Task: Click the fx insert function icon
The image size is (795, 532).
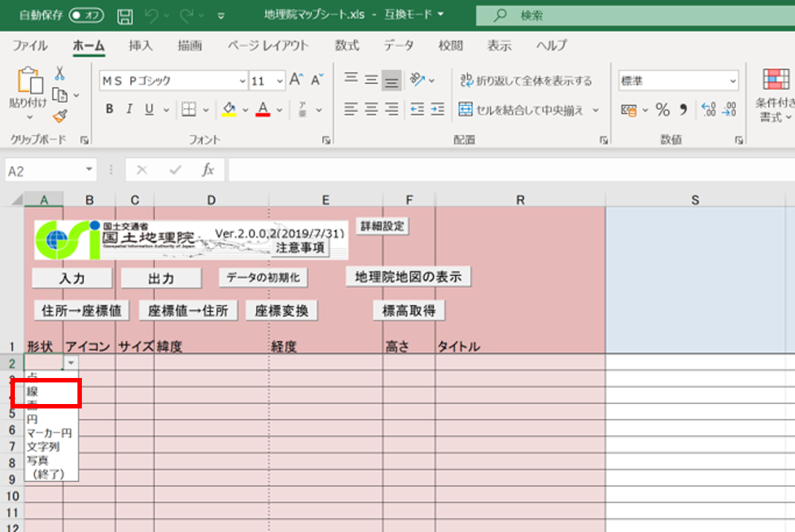Action: point(208,170)
